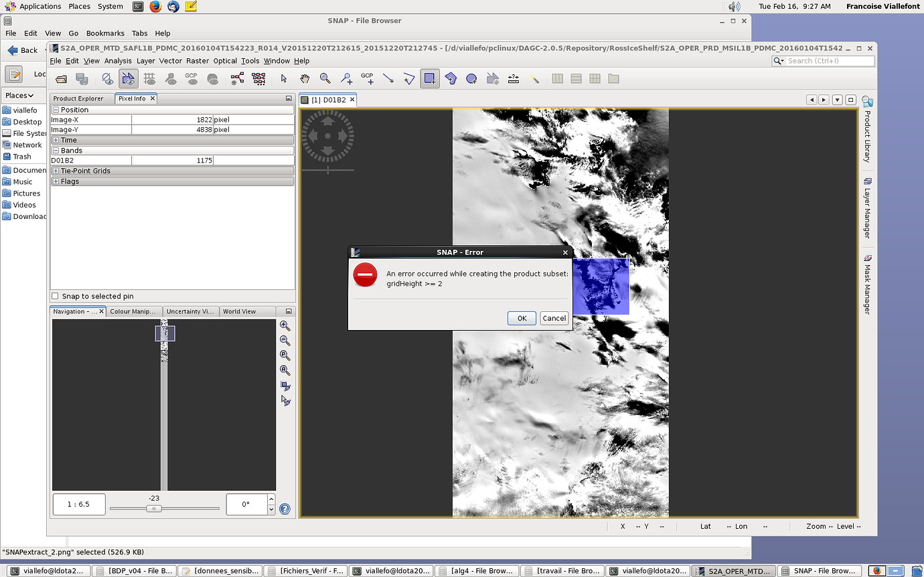This screenshot has width=924, height=577.
Task: Activate the GCP placing tool
Action: [x=367, y=78]
